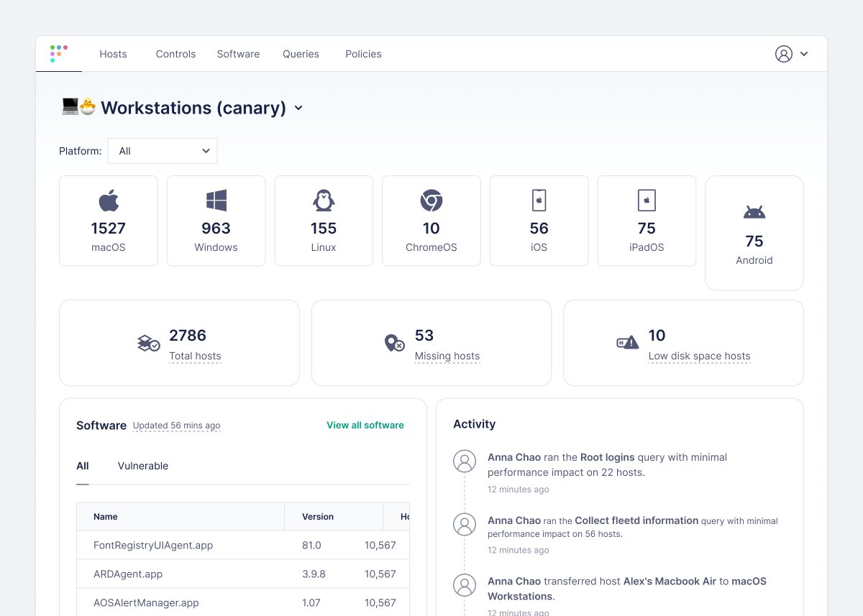Click the 2786 total hosts number
The height and width of the screenshot is (616, 863).
point(188,336)
